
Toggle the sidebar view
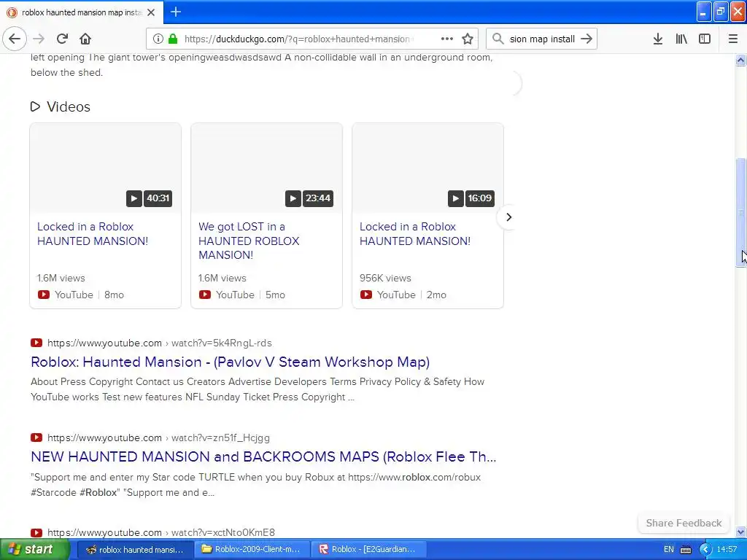pyautogui.click(x=705, y=39)
